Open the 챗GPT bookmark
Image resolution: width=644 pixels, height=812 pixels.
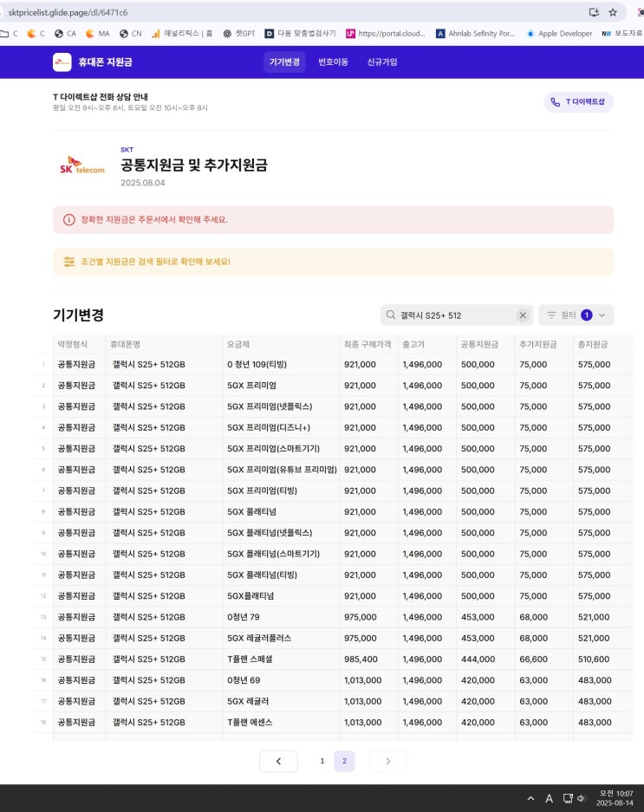[239, 34]
